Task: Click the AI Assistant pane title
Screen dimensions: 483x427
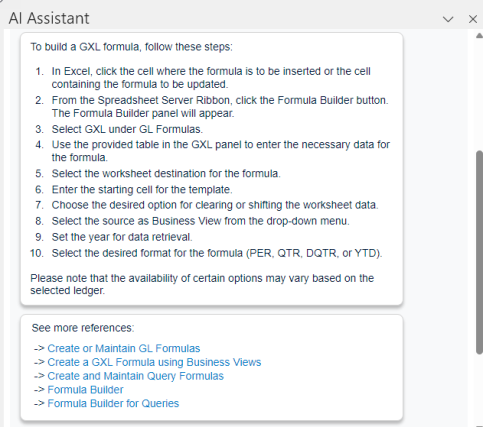Action: (x=49, y=18)
